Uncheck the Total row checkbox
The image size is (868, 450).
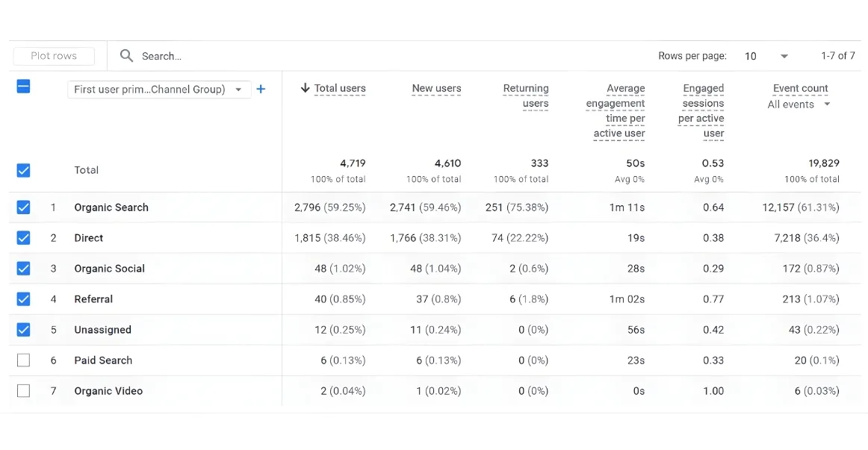point(23,170)
